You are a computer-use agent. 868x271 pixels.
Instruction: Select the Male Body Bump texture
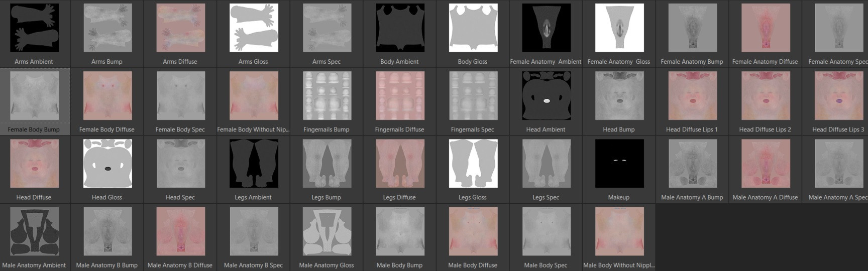(x=400, y=231)
